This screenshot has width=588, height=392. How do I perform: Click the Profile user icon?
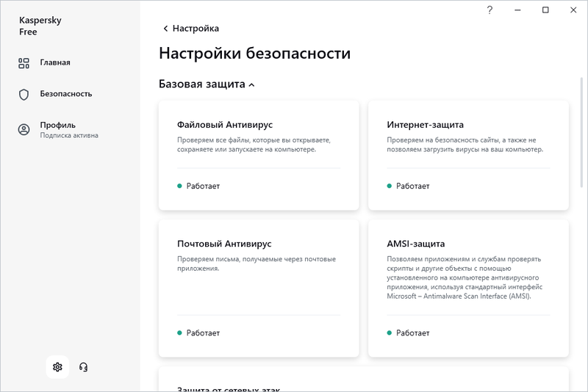(x=24, y=130)
